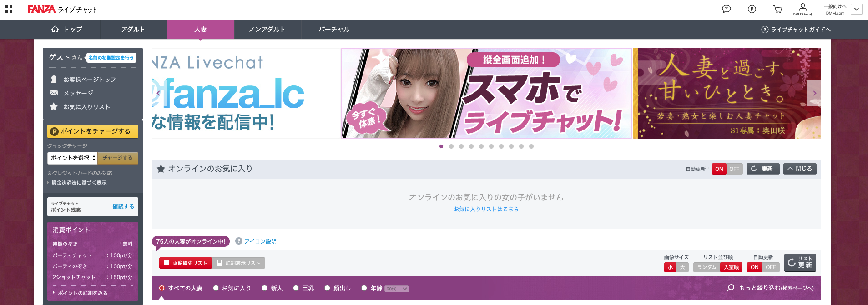Viewport: 868px width, 305px height.
Task: Sort the list by ランダム
Action: point(707,267)
